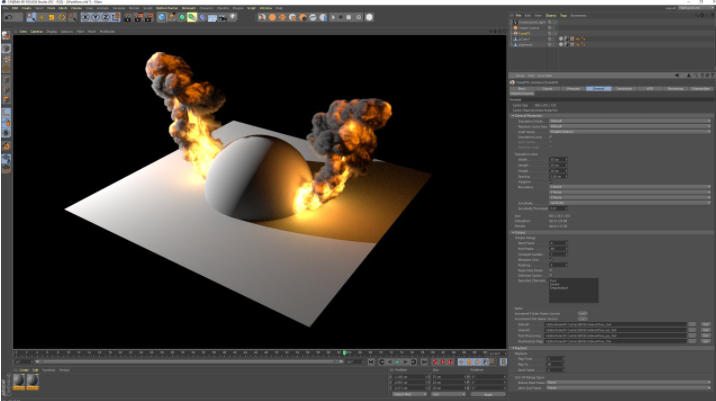
Task: Open Object Manager Tags menu
Action: 563,16
